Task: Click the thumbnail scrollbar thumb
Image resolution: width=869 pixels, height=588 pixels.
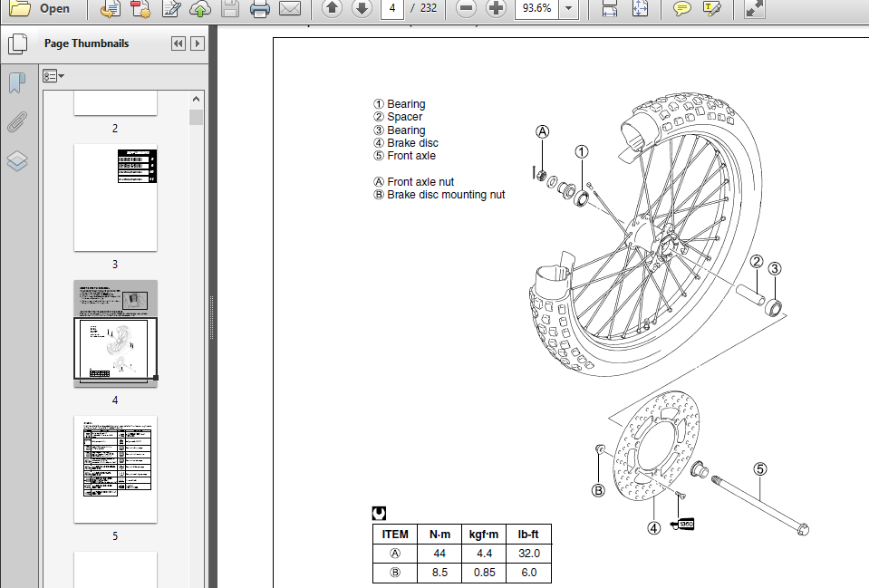Action: (x=197, y=117)
